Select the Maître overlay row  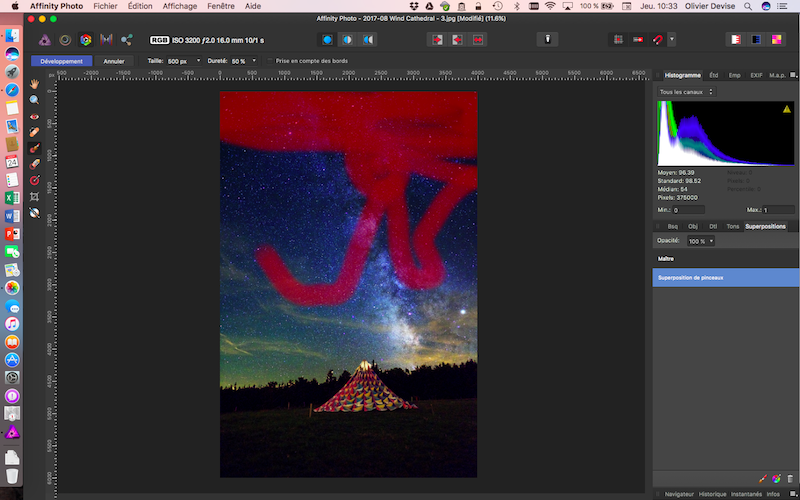726,259
